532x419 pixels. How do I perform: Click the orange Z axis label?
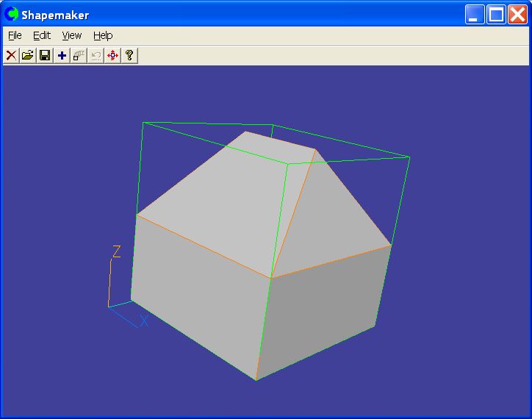point(116,251)
